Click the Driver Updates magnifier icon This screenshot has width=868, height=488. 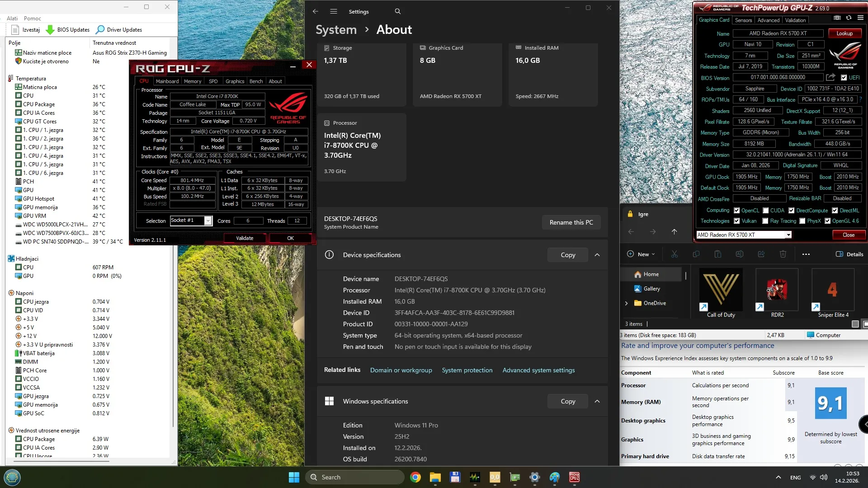[x=100, y=30]
